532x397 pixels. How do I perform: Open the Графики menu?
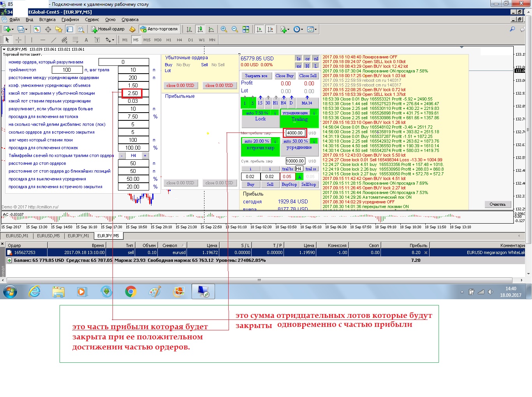pos(70,19)
